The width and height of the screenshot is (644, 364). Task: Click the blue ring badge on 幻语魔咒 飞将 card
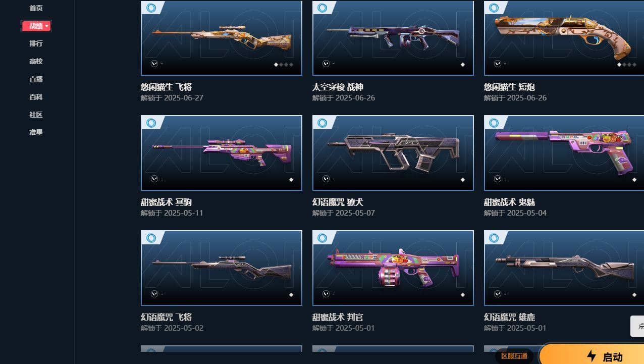point(151,238)
